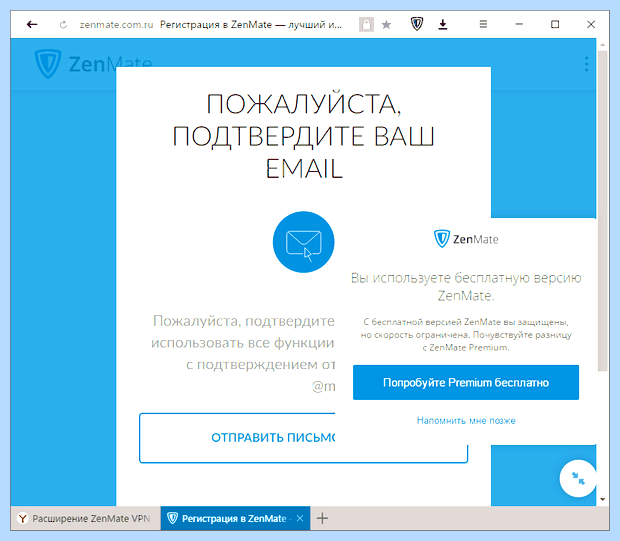Viewport: 620px width, 541px height.
Task: Open the three-dot page menu
Action: tap(586, 64)
